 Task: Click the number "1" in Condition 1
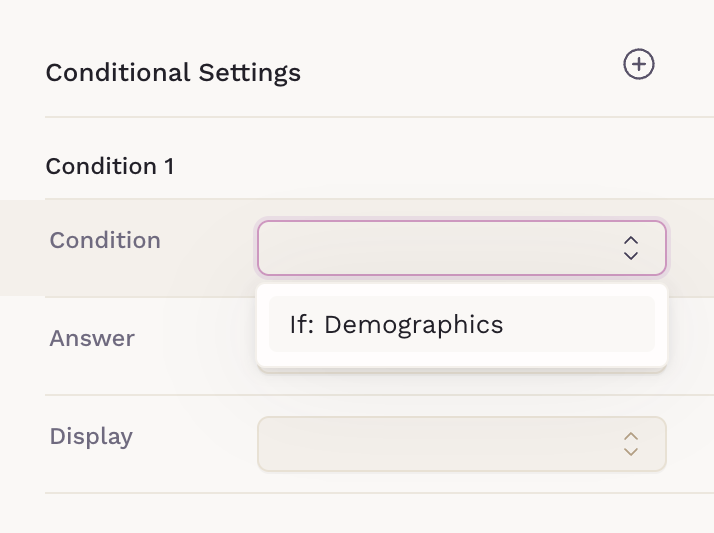pos(169,166)
